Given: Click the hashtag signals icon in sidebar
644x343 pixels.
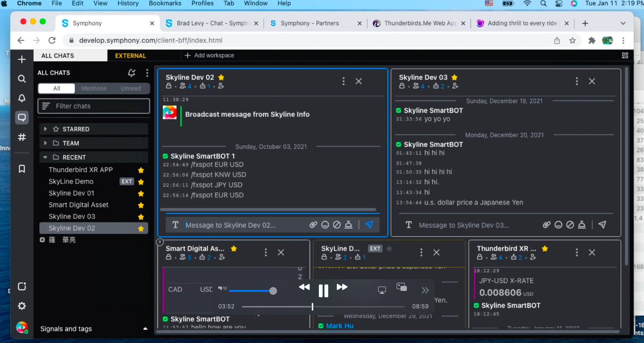Looking at the screenshot, I should point(22,137).
